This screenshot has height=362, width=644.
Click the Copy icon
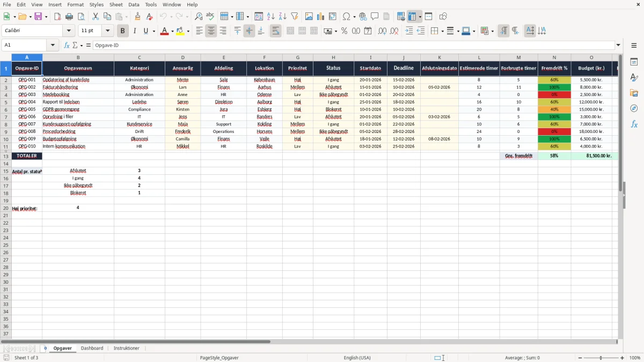tap(107, 17)
